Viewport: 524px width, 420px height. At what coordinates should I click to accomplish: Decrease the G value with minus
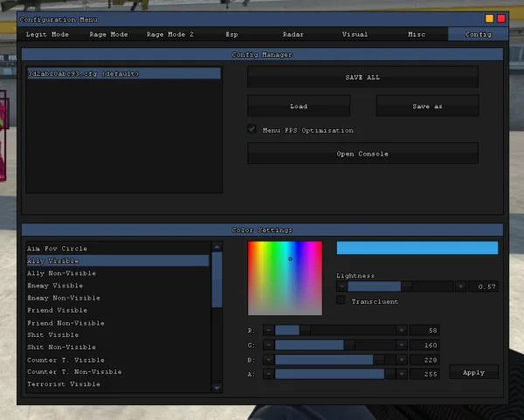point(268,345)
